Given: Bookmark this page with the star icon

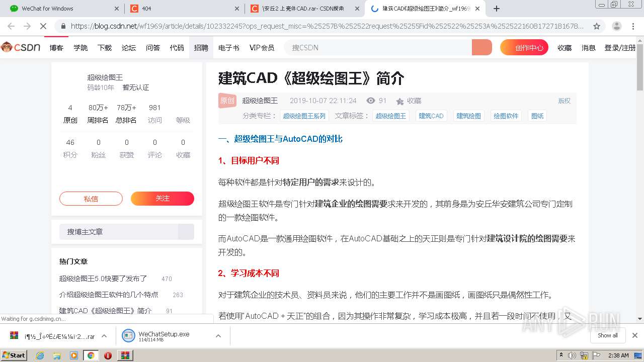Looking at the screenshot, I should 597,26.
